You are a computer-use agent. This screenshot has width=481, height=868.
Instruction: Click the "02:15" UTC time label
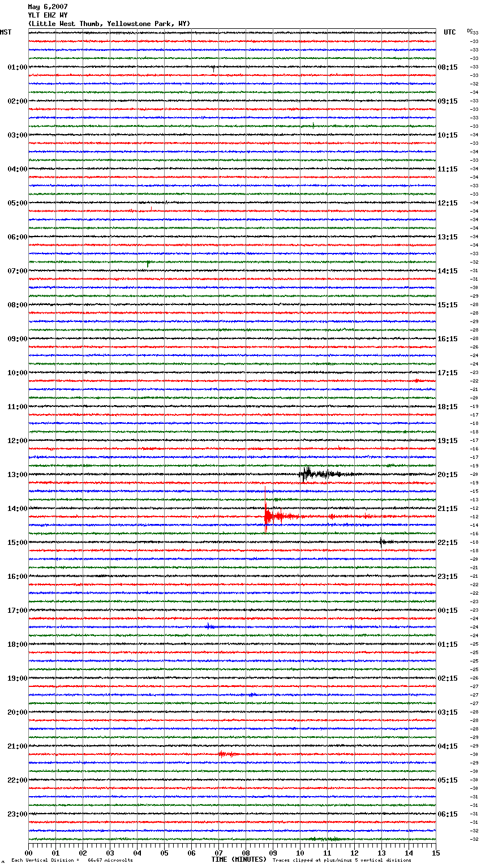(448, 678)
